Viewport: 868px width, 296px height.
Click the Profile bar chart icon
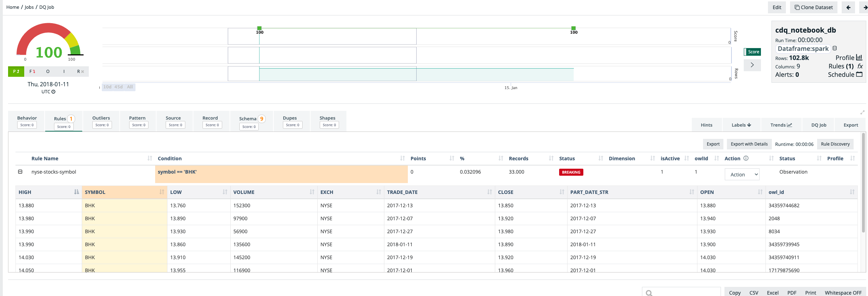pos(859,58)
